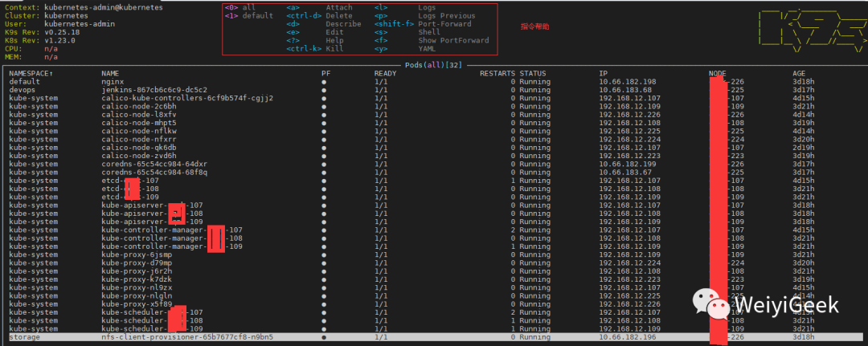Click the K9s Rev v0.25.18 line
The height and width of the screenshot is (346, 868).
40,32
